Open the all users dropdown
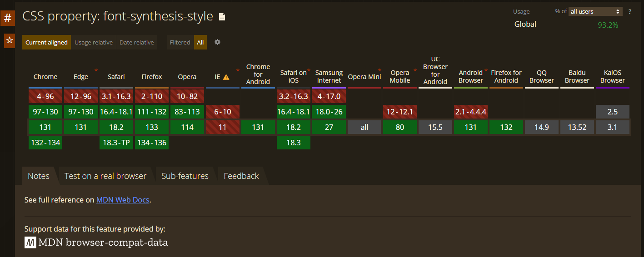 point(595,11)
